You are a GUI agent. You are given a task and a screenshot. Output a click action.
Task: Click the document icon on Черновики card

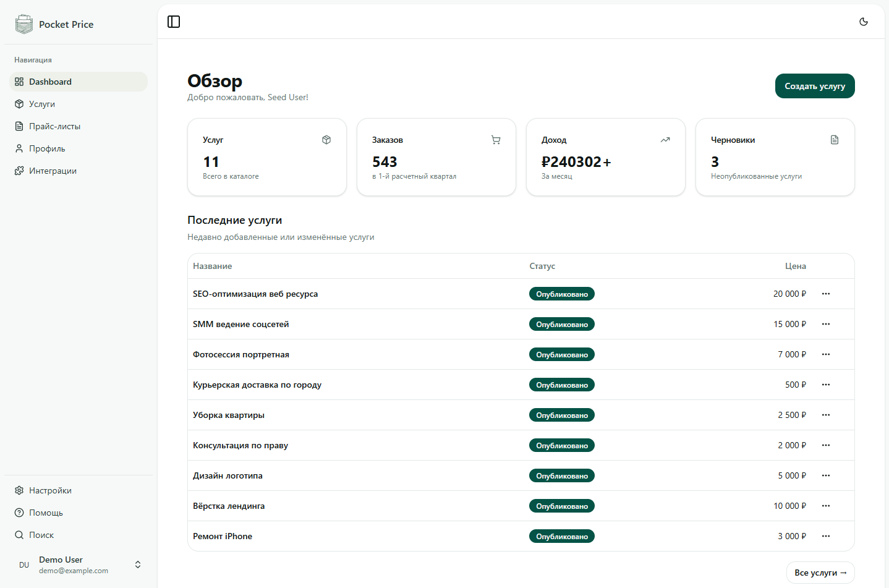click(835, 140)
